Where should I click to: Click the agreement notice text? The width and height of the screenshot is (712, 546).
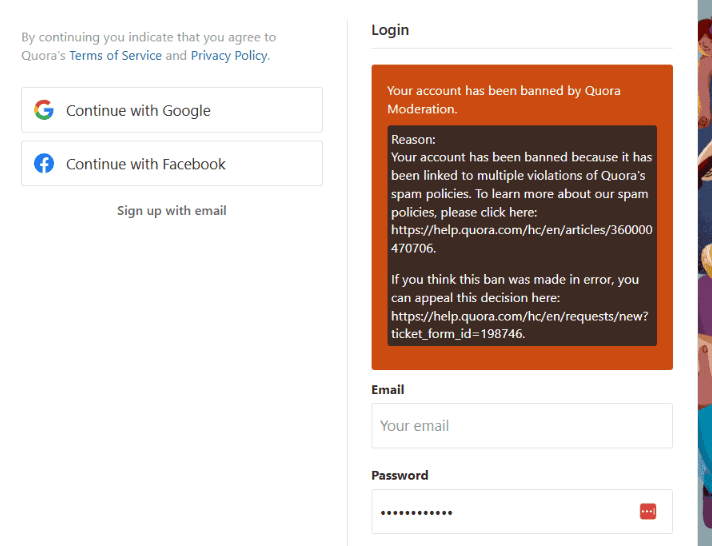[x=149, y=46]
